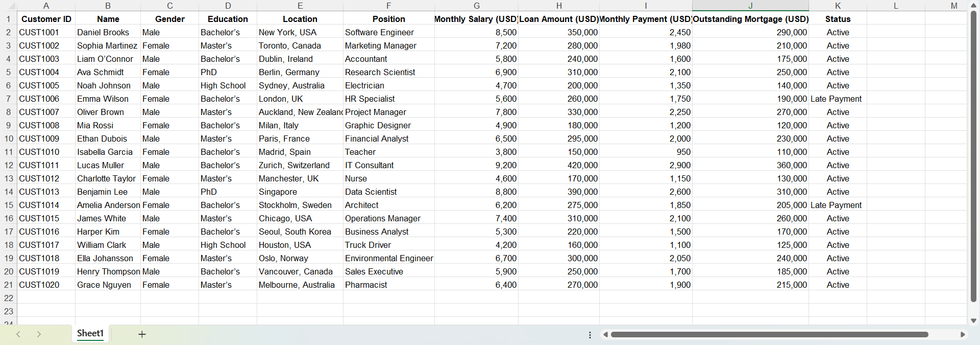Image resolution: width=980 pixels, height=345 pixels.
Task: Select the Operations Manager position cell
Action: coord(389,218)
